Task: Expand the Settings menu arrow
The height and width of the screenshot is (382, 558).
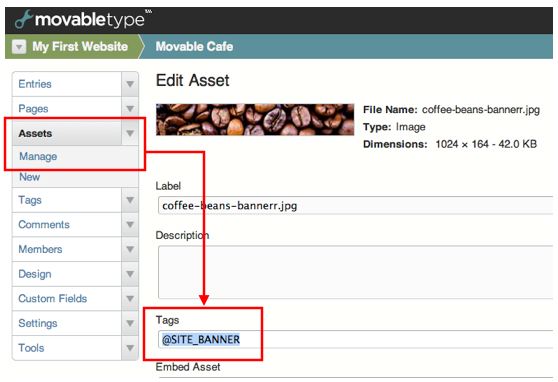Action: (x=130, y=323)
